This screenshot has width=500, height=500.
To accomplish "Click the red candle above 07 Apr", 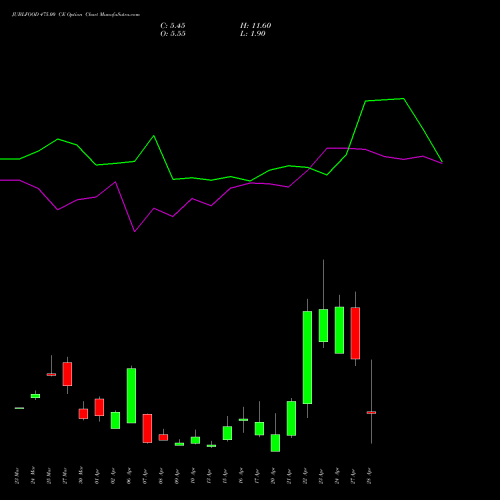I will pos(147,428).
